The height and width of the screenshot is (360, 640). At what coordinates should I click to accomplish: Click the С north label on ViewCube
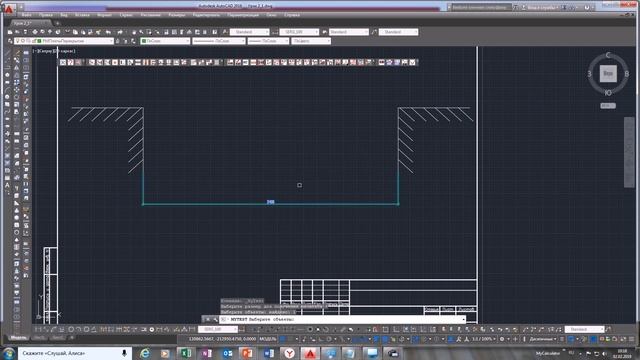click(x=608, y=55)
